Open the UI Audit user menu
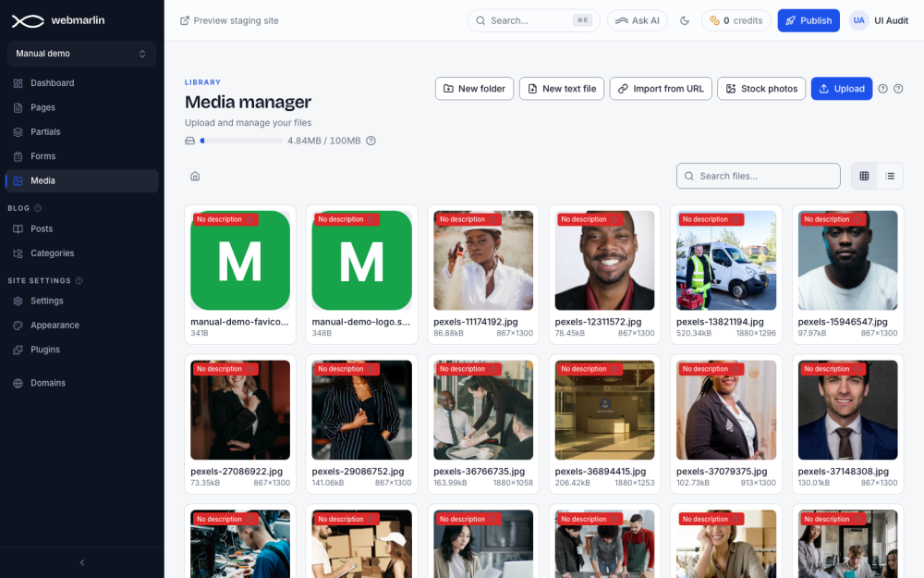 click(x=879, y=20)
